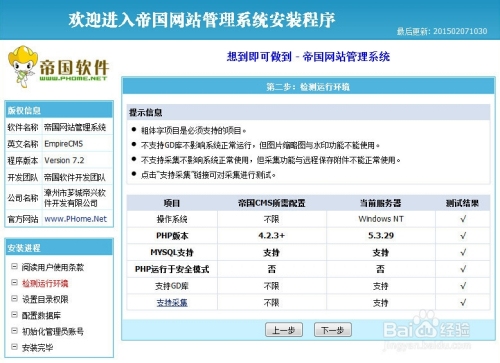This screenshot has width=500, height=363.
Task: Select 配置数据库 install step text
Action: pyautogui.click(x=41, y=315)
